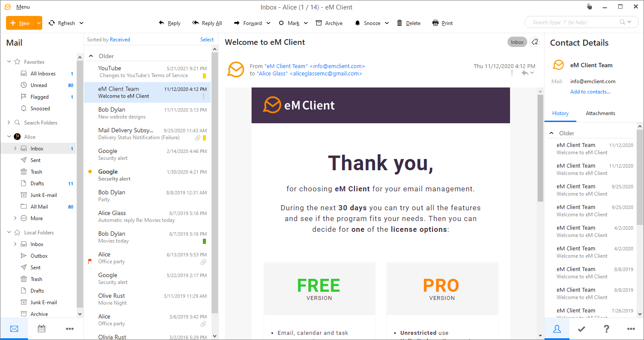Open eM Client Help with the question mark icon
Viewport: 644px width, 340px height.
606,329
